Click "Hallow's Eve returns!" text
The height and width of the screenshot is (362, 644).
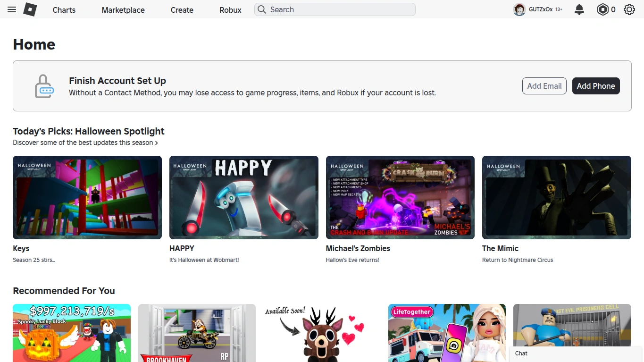[352, 260]
